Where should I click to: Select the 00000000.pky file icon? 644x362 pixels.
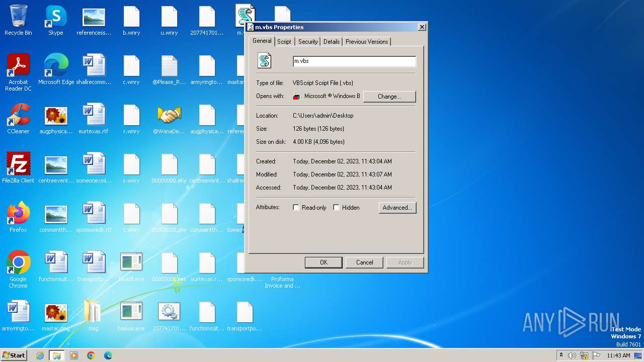tap(169, 217)
